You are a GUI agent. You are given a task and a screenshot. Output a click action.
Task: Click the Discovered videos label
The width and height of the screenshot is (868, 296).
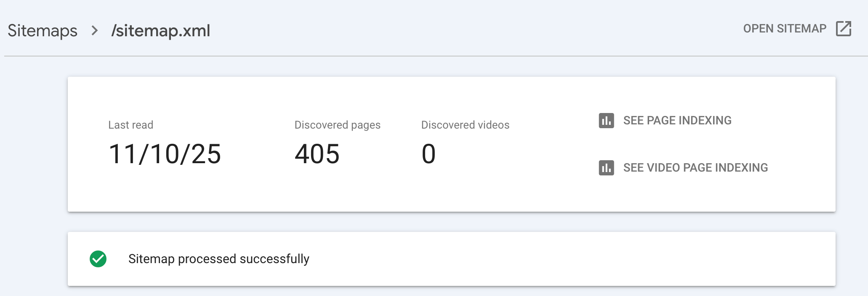[465, 125]
